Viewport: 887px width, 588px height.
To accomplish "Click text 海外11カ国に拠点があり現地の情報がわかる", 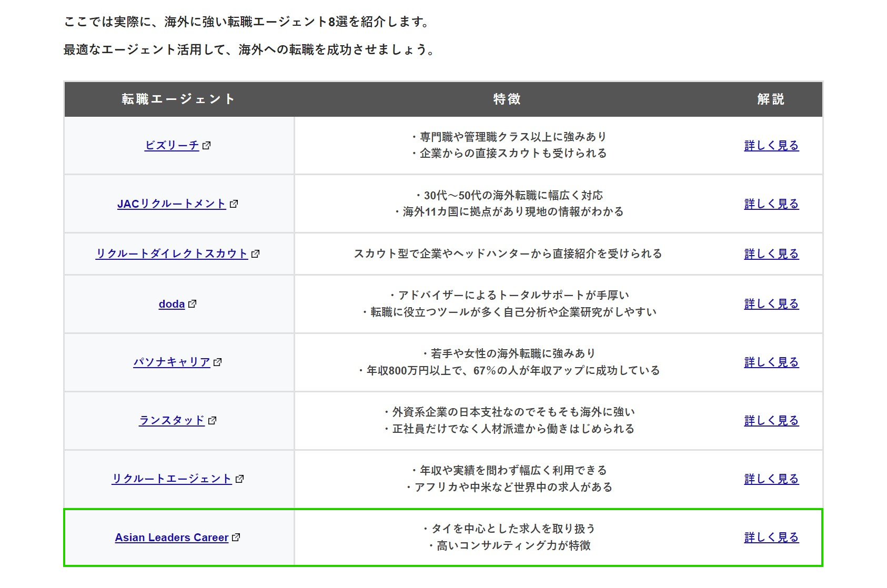I will (x=513, y=211).
